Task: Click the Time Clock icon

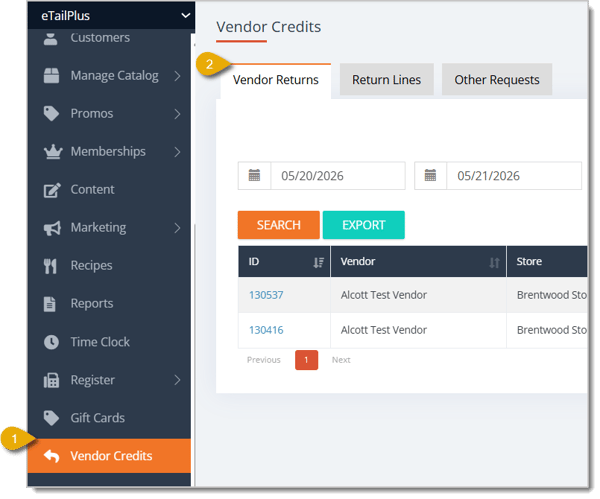Action: [51, 342]
